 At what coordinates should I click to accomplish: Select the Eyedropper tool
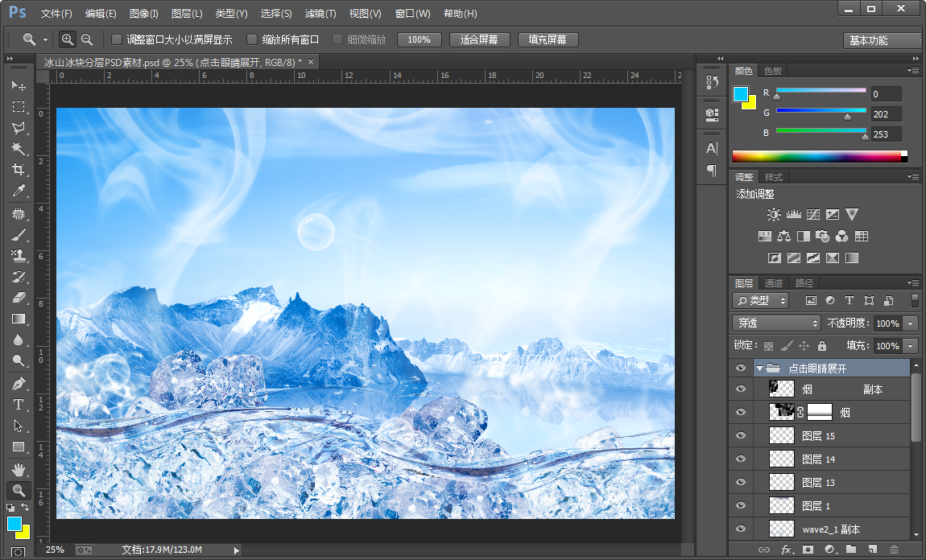[x=19, y=191]
